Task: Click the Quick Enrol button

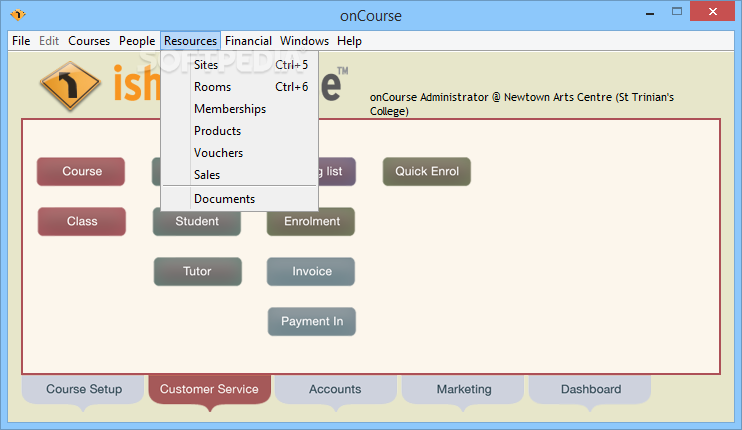Action: 427,171
